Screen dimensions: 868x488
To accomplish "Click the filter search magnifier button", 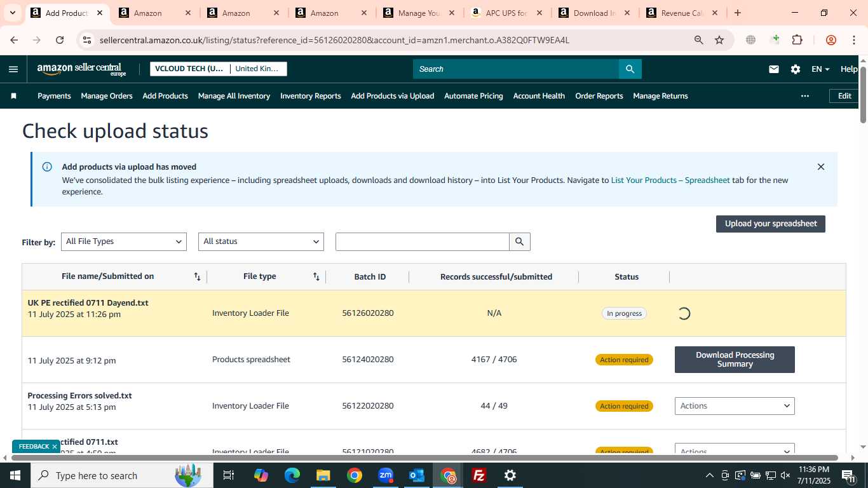I will (520, 241).
